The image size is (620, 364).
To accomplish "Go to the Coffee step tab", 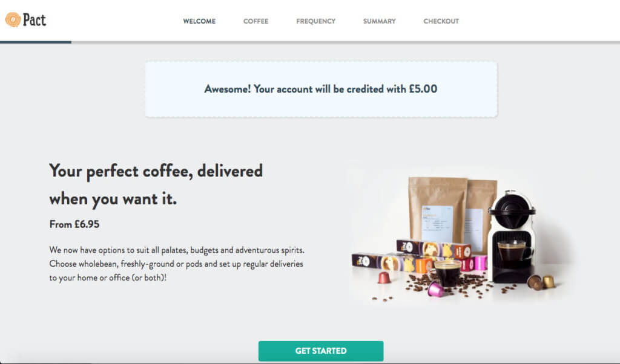I will pos(256,21).
